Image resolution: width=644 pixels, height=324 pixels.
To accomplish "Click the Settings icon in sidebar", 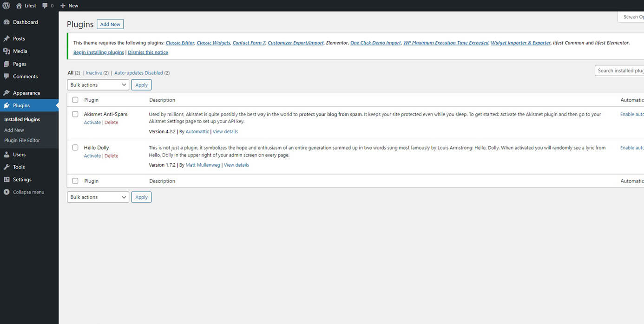I will [7, 180].
